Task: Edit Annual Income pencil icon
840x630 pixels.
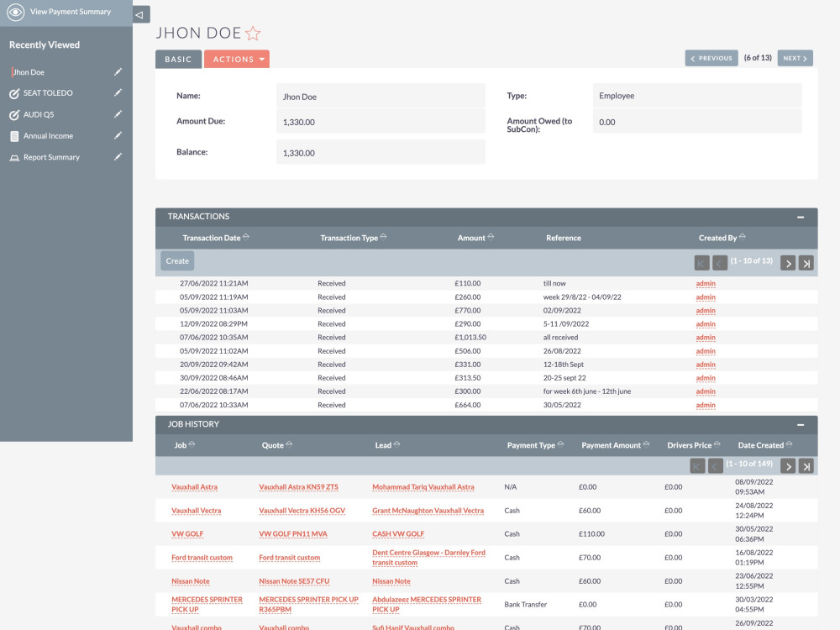Action: 118,135
